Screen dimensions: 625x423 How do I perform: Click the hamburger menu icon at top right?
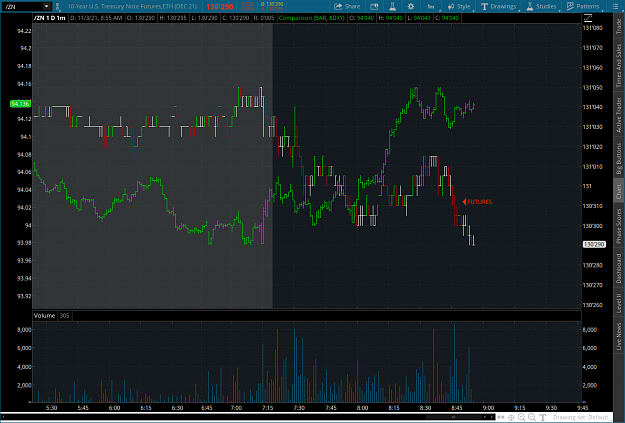click(615, 6)
